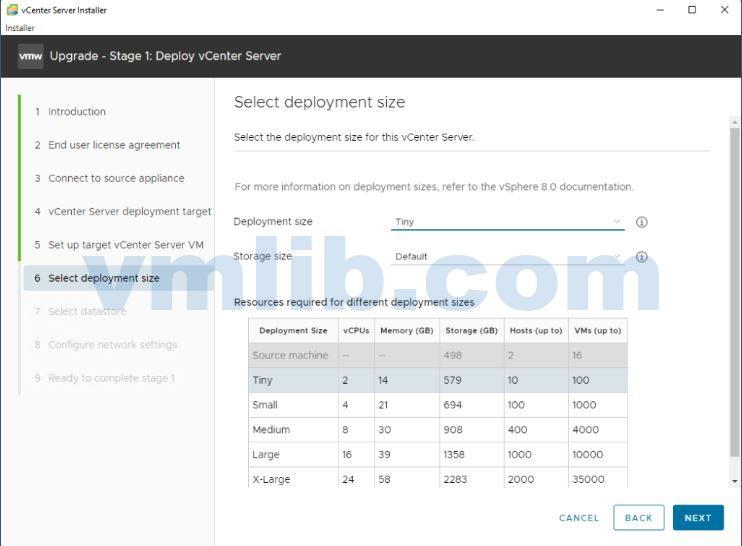
Task: Click the scrollbar up arrow
Action: pos(734,122)
